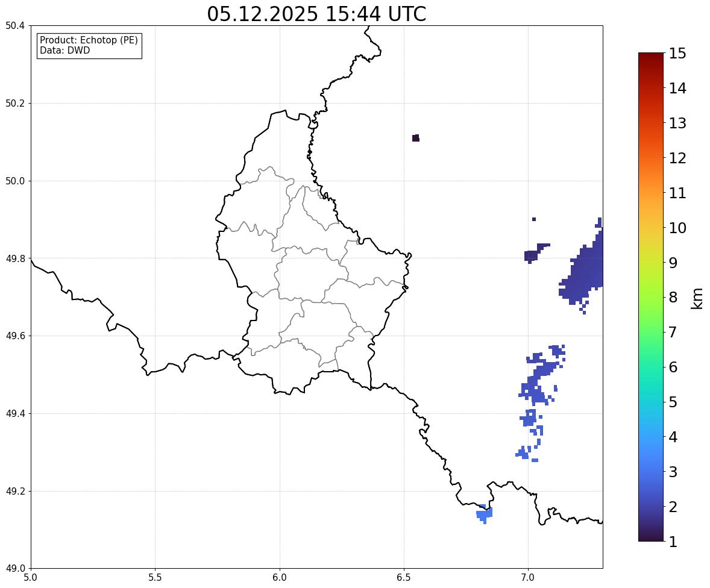Click the y-axis tick label 50.2
Viewport: 710px width, 588px height.
click(15, 103)
